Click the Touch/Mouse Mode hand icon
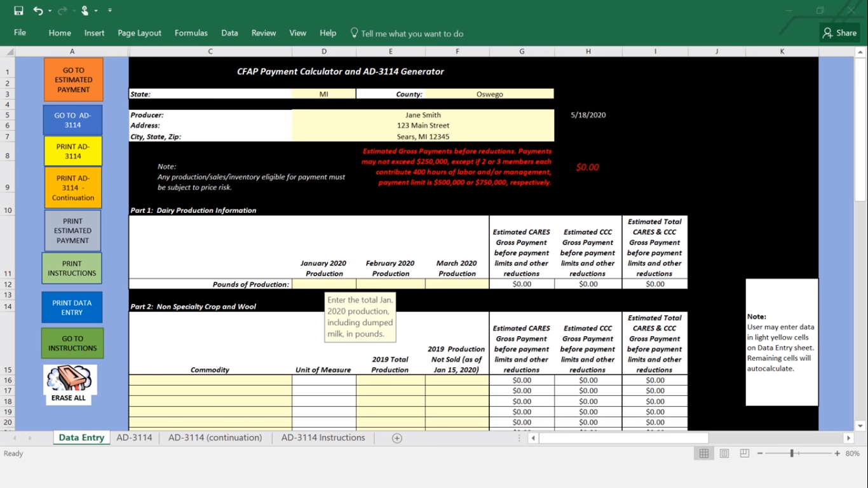 coord(85,11)
